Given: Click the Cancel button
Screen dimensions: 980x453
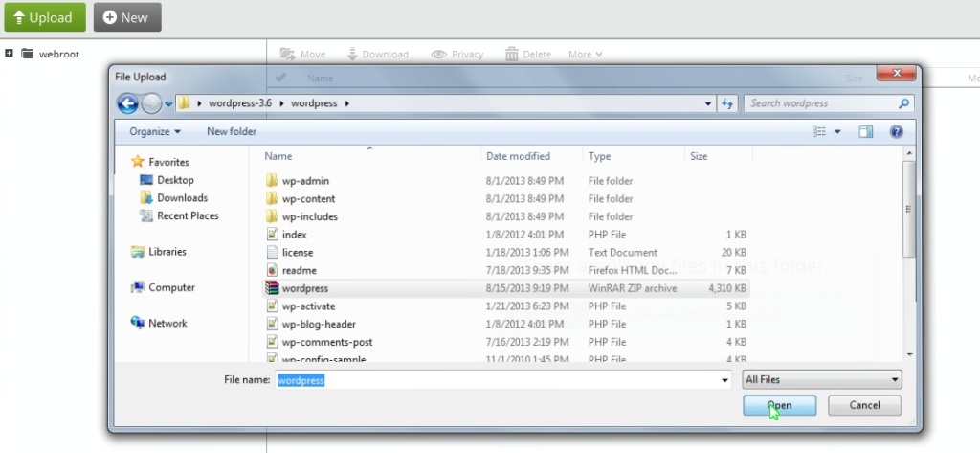Looking at the screenshot, I should pyautogui.click(x=864, y=405).
